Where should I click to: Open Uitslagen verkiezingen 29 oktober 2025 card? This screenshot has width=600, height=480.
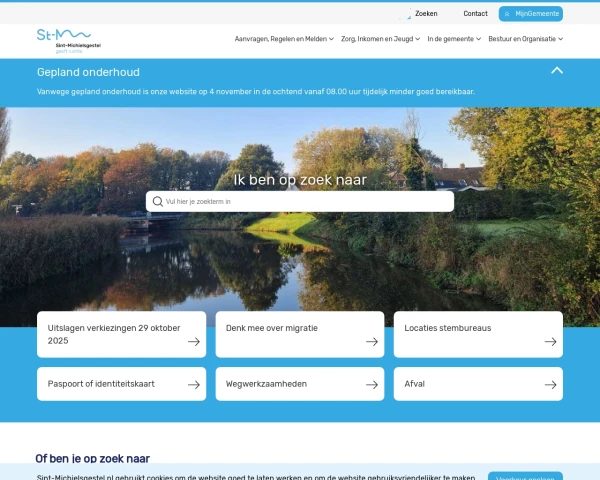(x=121, y=335)
